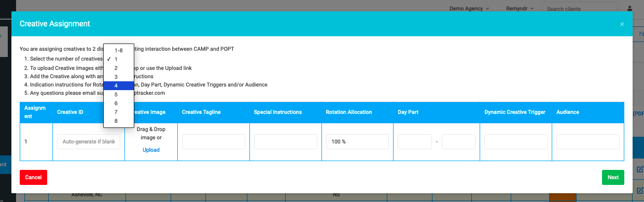Screen dimensions: 644x202
Task: Click the Special Instructions column header
Action: (278, 112)
